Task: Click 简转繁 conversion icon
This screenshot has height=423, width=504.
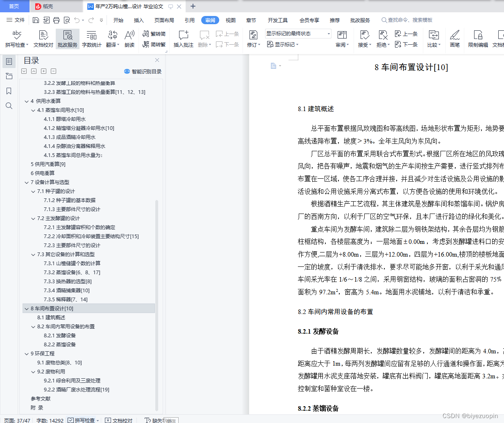Action: [x=154, y=44]
